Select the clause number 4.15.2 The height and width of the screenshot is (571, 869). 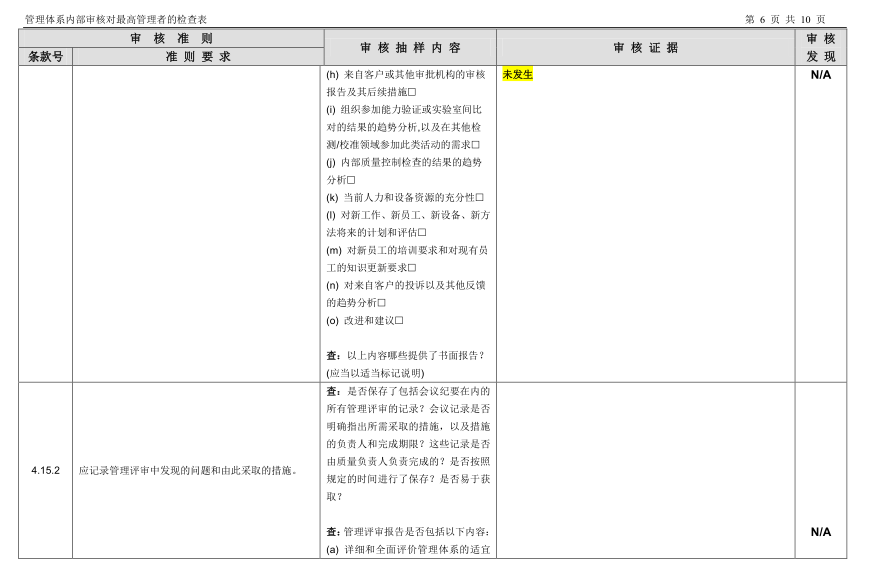(45, 471)
